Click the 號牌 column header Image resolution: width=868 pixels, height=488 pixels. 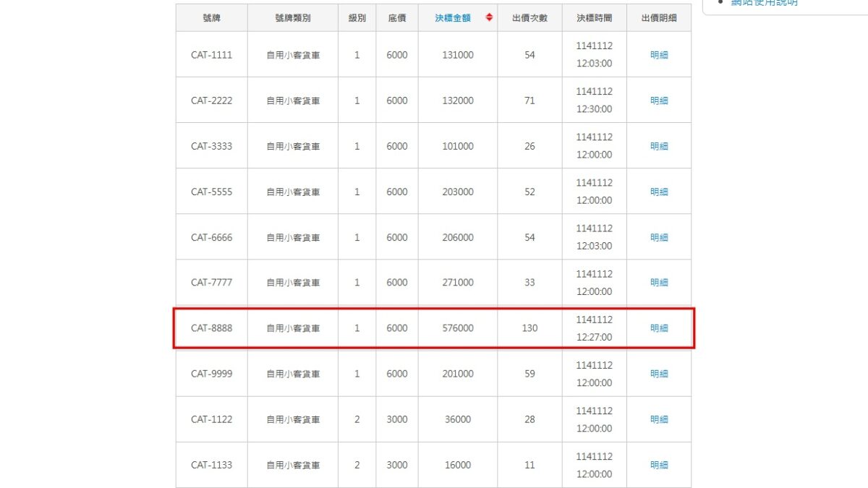(211, 17)
